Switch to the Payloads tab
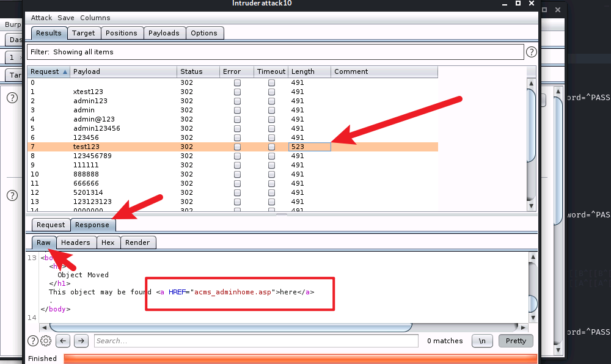This screenshot has height=364, width=611. (x=164, y=33)
